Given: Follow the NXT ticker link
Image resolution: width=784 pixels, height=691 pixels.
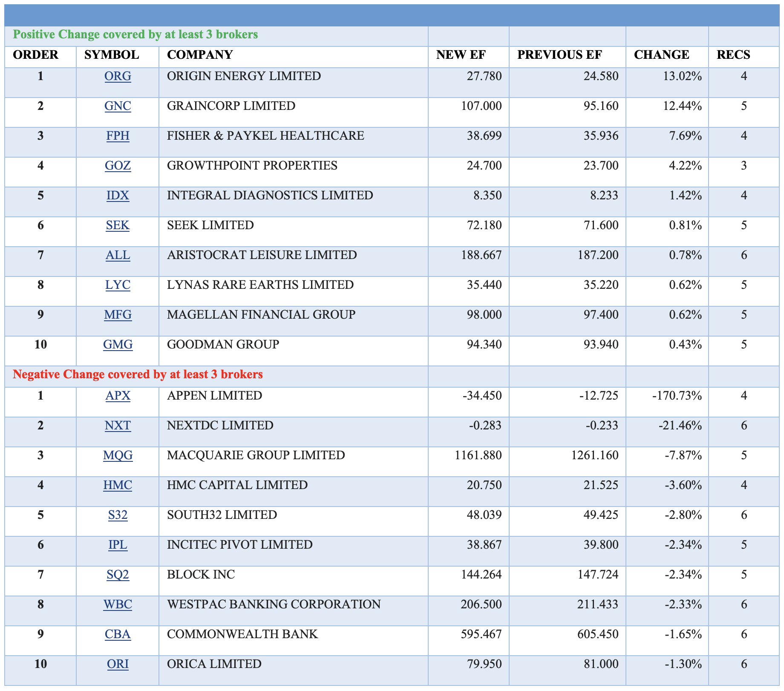Looking at the screenshot, I should coord(118,426).
